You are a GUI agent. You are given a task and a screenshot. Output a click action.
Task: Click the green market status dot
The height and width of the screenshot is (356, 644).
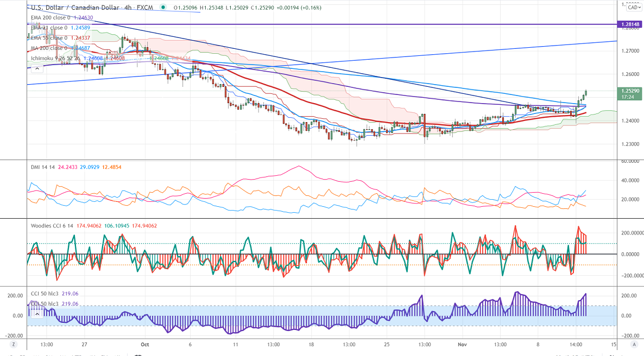[x=163, y=8]
